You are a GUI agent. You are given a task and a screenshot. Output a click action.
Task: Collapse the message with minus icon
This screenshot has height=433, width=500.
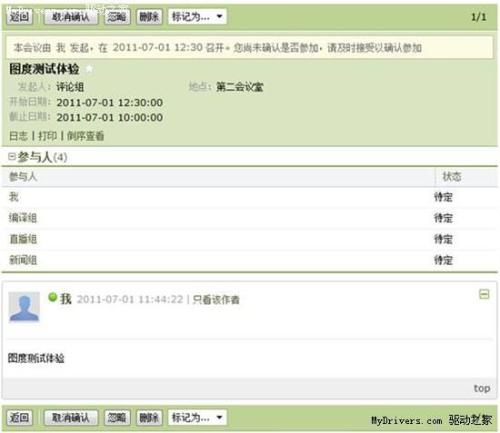[484, 294]
